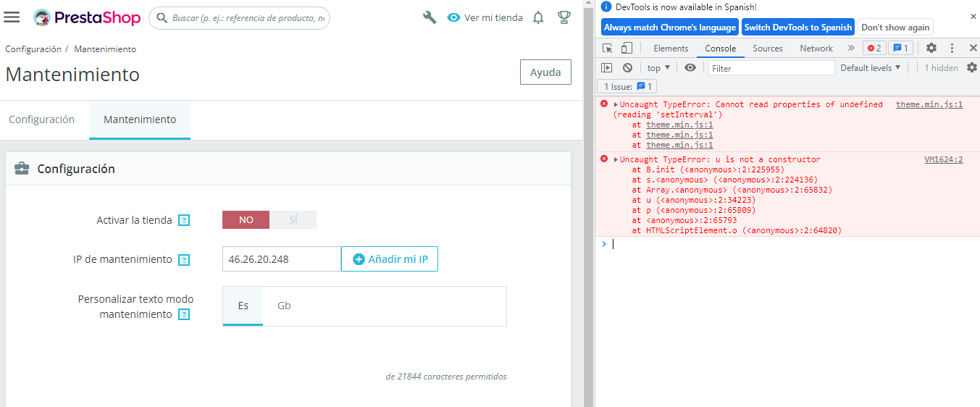Open help tooltip for IP de mantenimiento
Screen dimensions: 980x407
pos(184,259)
